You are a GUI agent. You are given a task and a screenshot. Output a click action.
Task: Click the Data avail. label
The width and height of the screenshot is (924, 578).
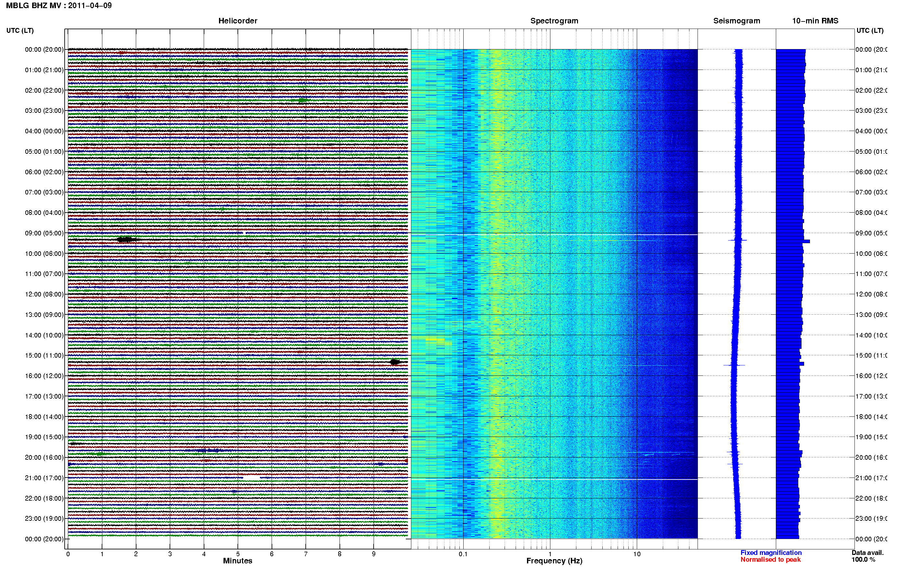867,553
